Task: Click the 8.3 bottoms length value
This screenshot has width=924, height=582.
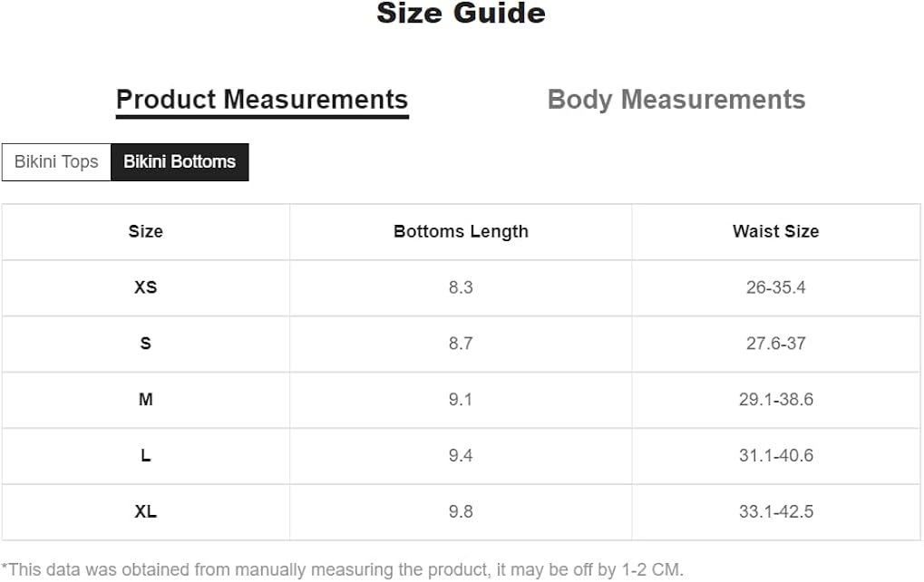Action: coord(461,287)
